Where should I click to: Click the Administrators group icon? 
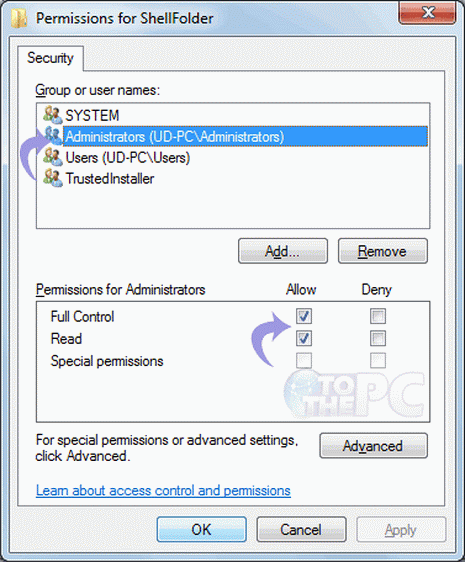(x=53, y=135)
